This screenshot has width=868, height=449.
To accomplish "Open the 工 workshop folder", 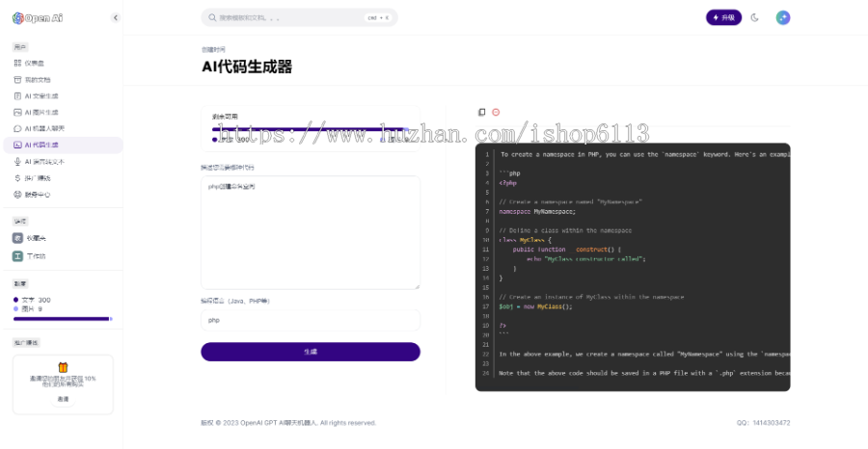I will tap(63, 256).
